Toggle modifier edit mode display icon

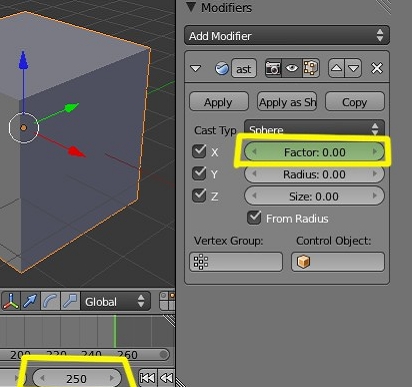click(311, 68)
